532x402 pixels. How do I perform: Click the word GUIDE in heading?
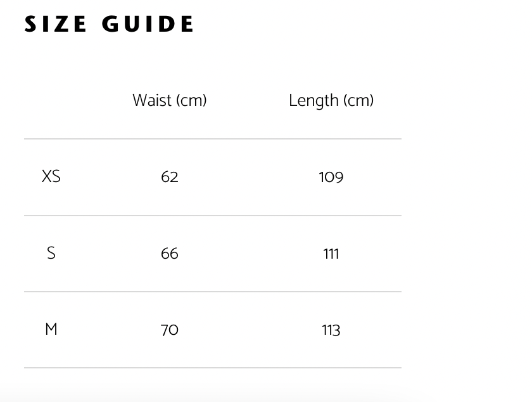click(x=148, y=24)
